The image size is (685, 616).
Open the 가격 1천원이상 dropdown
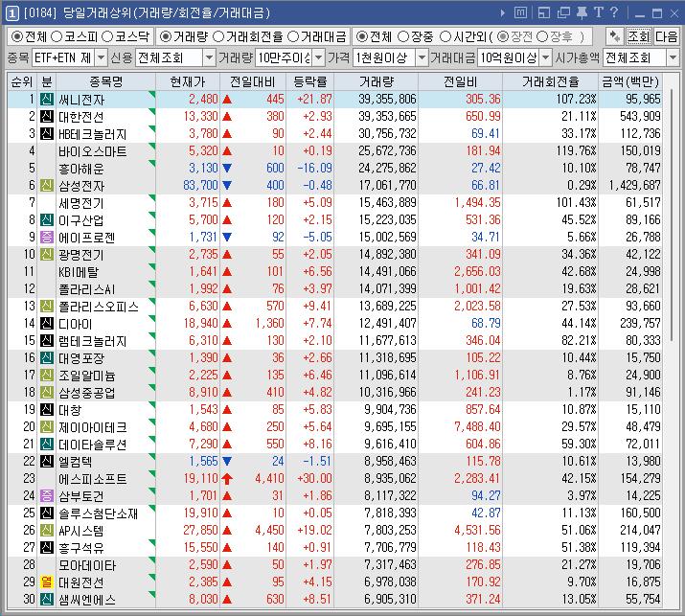422,57
